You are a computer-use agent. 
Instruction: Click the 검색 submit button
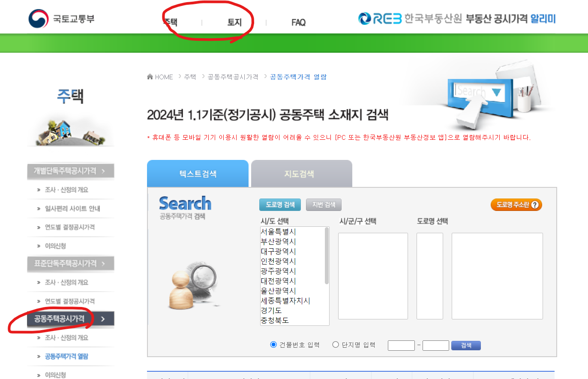tap(466, 345)
